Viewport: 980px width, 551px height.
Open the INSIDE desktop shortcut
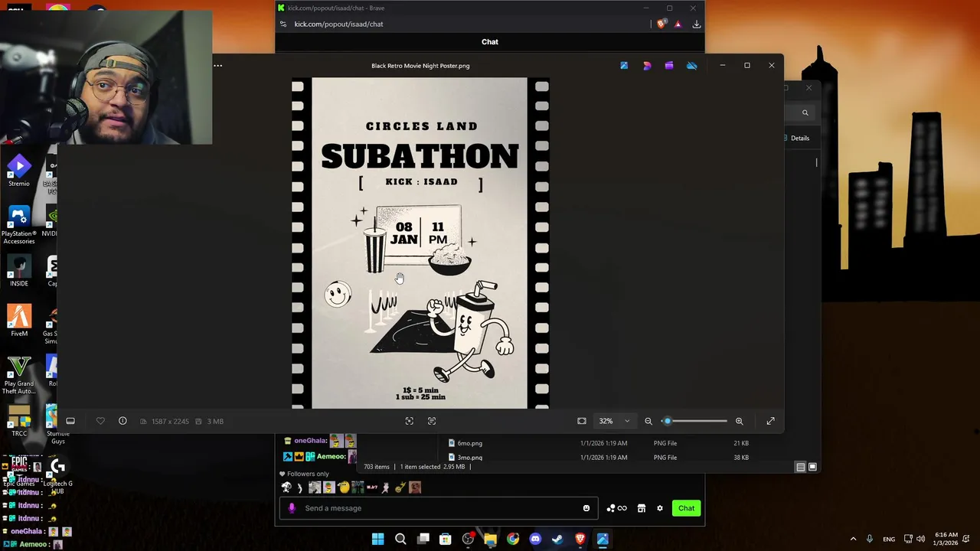[x=19, y=272]
